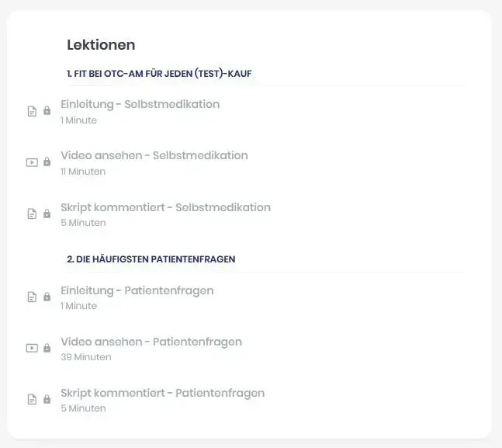Select section heading Fit bei OTC-AM
The width and height of the screenshot is (502, 448).
pos(159,74)
